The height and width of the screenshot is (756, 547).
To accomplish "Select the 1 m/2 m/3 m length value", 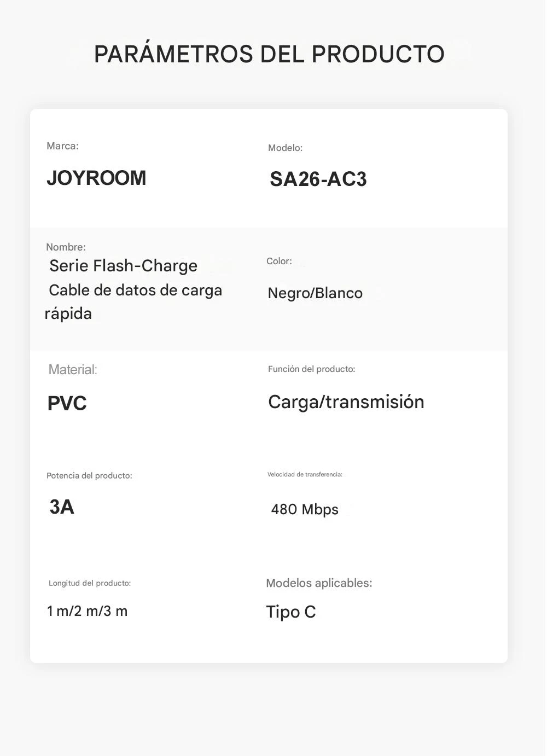I will coord(88,612).
